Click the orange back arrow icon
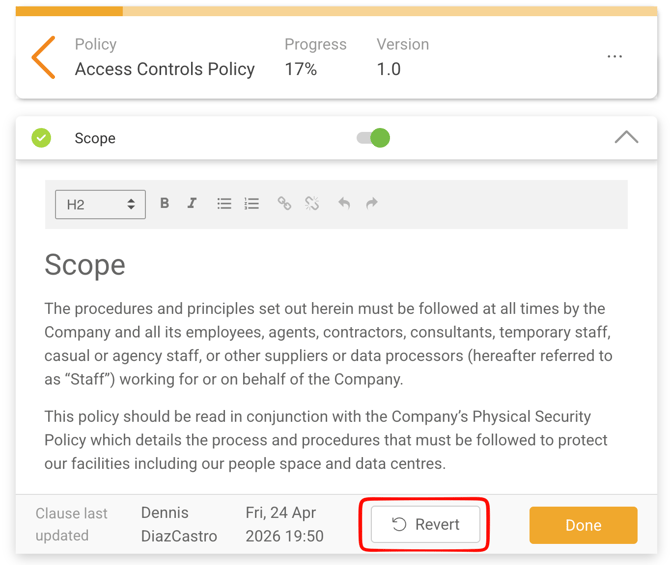Viewport: 670px width, 565px height. (43, 58)
